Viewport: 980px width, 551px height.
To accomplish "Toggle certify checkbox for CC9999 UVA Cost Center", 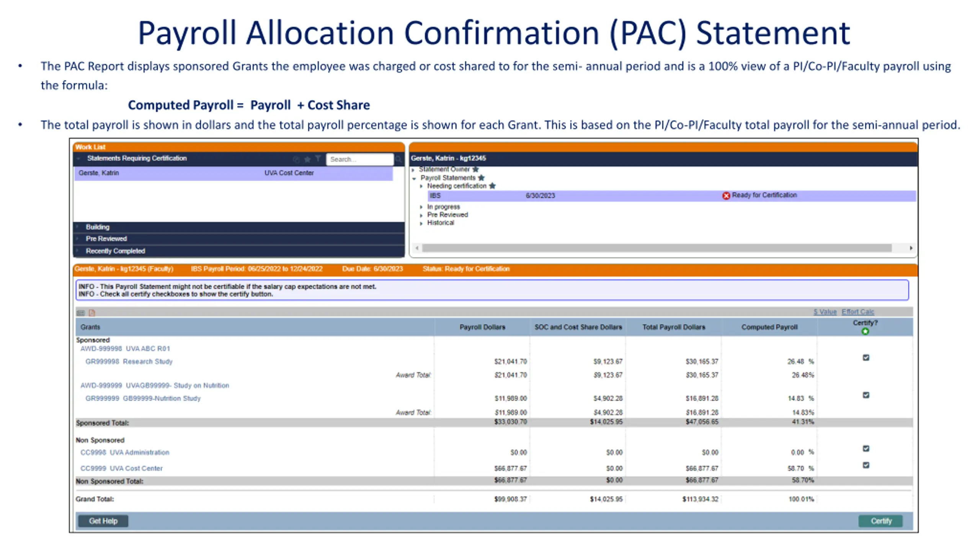I will 865,465.
